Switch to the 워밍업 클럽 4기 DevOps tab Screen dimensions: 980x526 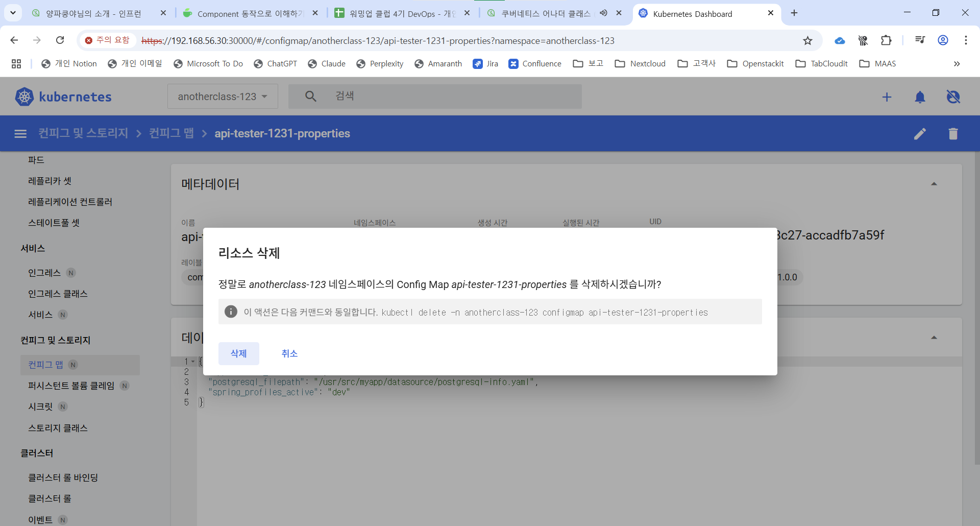tap(402, 13)
